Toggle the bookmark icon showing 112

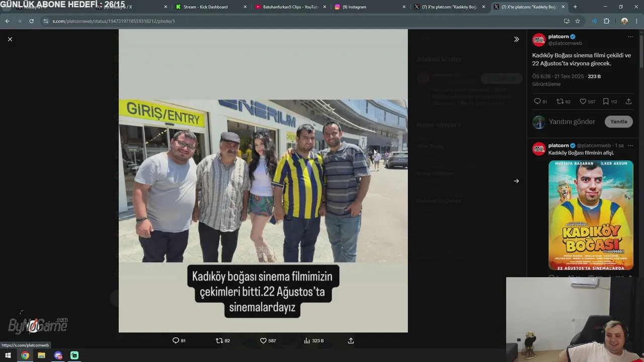606,102
